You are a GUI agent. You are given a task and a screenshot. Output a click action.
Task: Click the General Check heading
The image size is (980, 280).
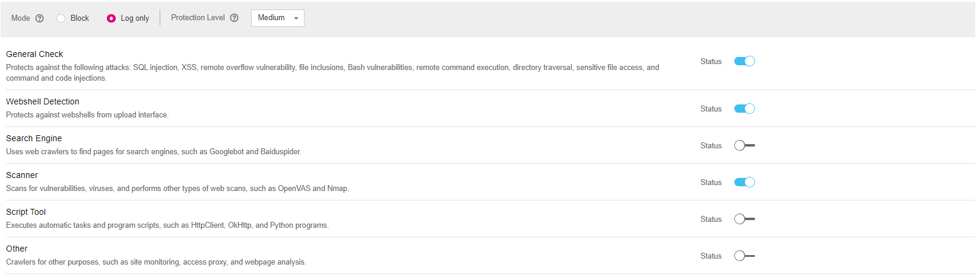pyautogui.click(x=34, y=54)
